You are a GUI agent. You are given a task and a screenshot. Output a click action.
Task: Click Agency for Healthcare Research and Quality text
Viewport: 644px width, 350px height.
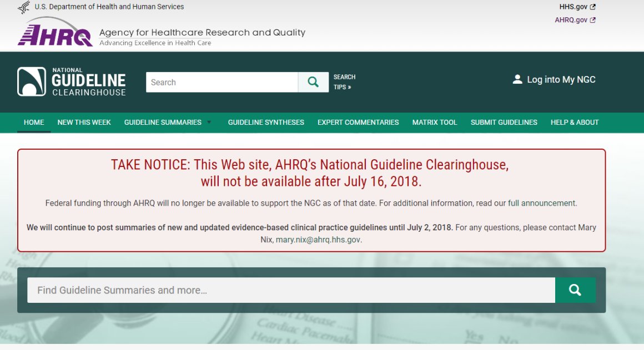203,32
